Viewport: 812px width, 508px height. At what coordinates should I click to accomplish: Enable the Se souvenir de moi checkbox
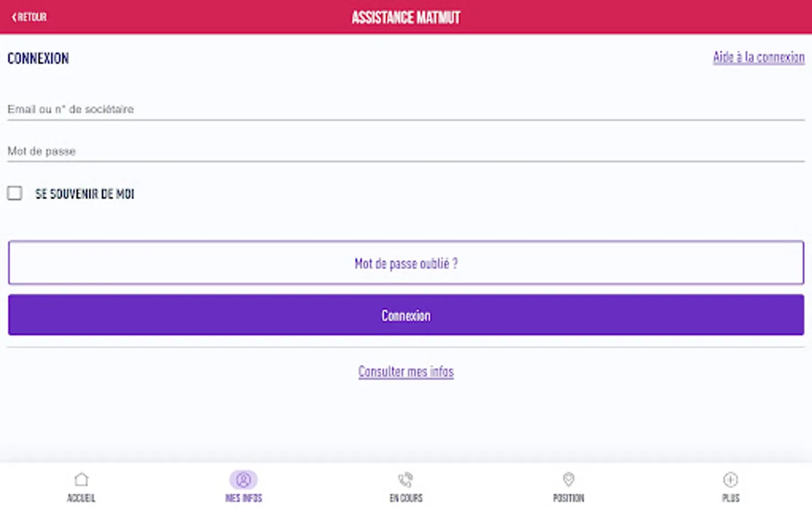click(15, 193)
